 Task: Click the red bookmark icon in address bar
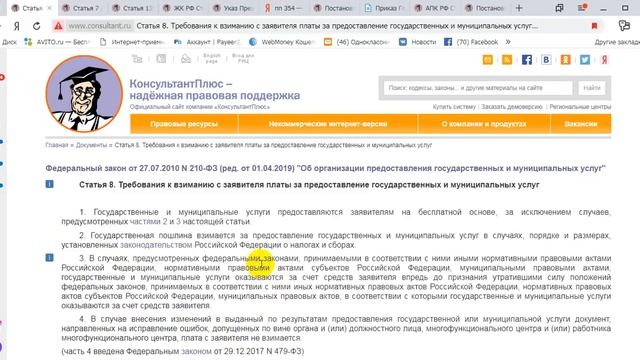594,26
